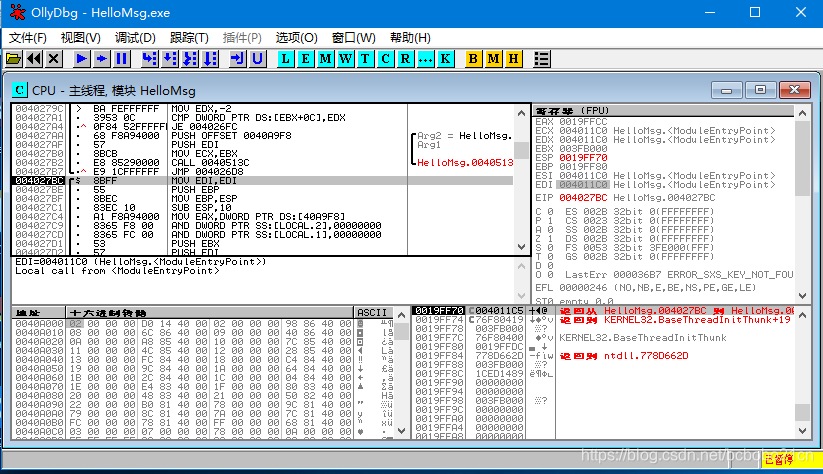Select stack address 0019FF70 row
Viewport: 823px width, 474px height.
point(604,311)
